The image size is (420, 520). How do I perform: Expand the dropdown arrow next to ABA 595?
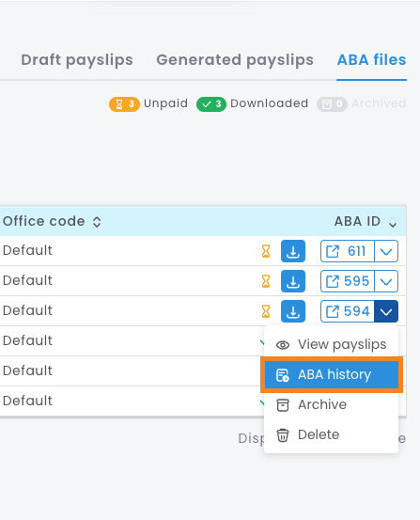pyautogui.click(x=386, y=281)
